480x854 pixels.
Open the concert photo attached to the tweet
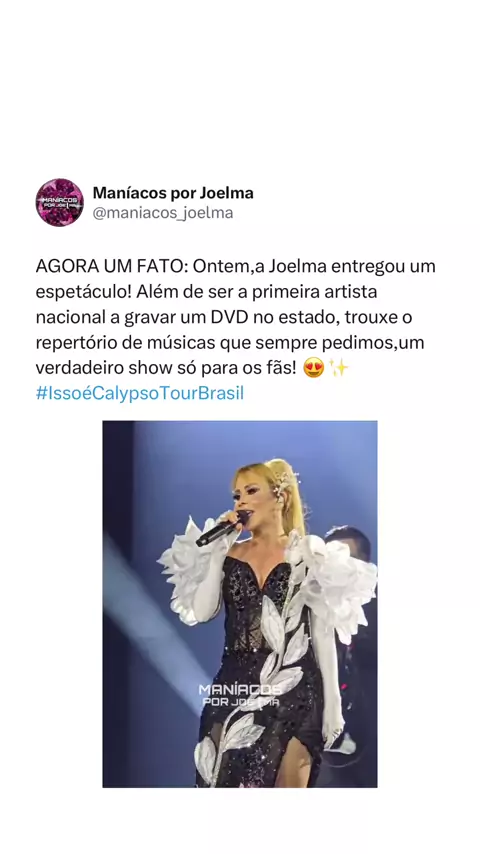click(x=240, y=604)
